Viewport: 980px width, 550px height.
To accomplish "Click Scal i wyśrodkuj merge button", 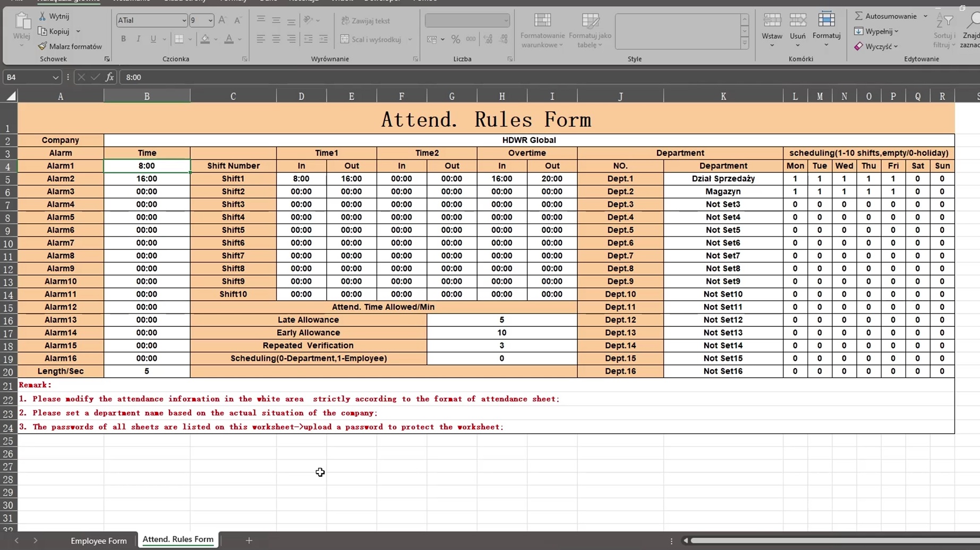I will click(x=371, y=39).
